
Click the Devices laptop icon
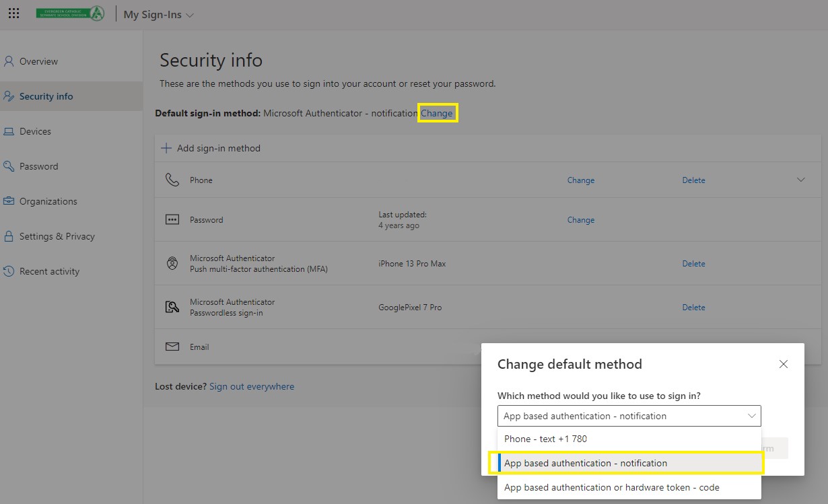coord(9,131)
